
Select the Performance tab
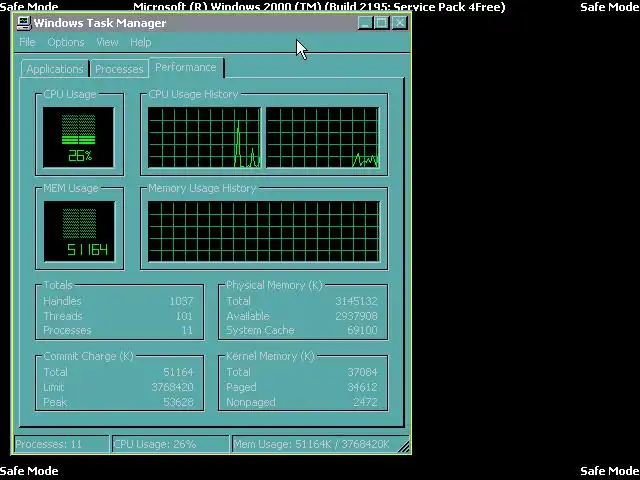(x=186, y=67)
